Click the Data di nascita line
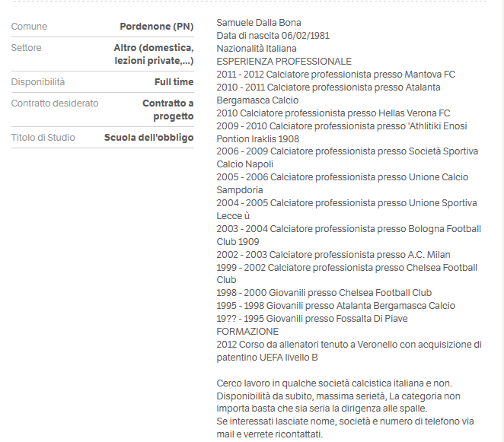The height and width of the screenshot is (442, 504). (x=273, y=36)
